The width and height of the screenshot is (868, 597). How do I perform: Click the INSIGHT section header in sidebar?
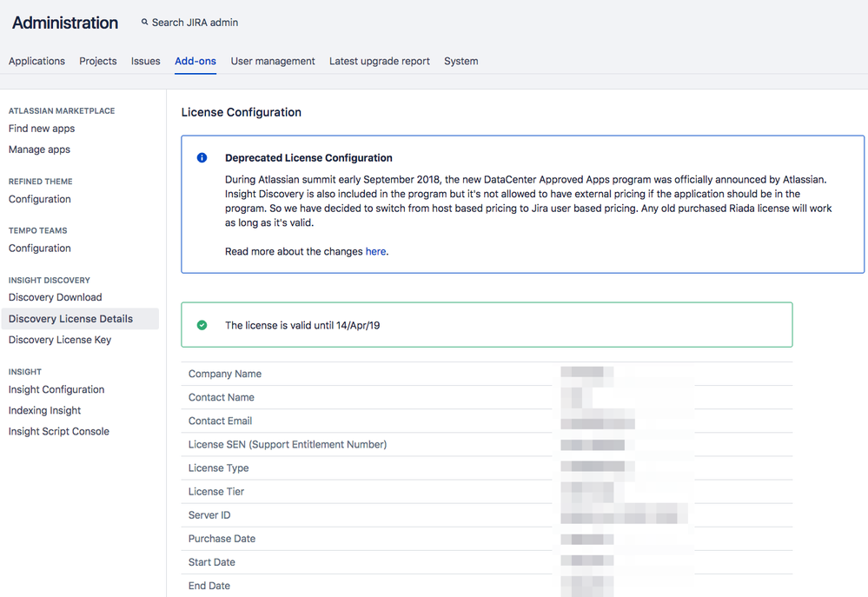point(25,372)
